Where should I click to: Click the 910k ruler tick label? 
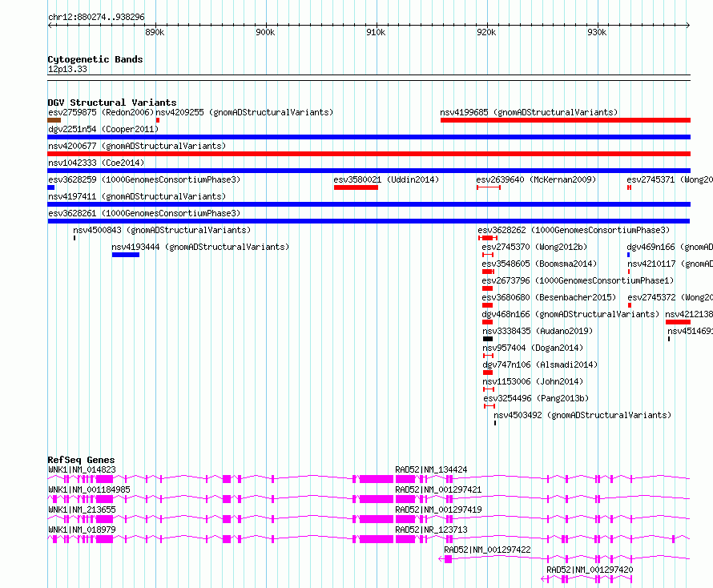pyautogui.click(x=376, y=32)
